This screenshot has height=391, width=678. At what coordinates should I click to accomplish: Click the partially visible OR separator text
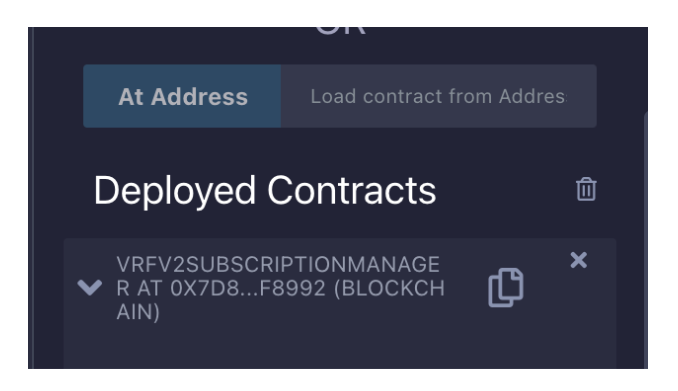point(340,31)
